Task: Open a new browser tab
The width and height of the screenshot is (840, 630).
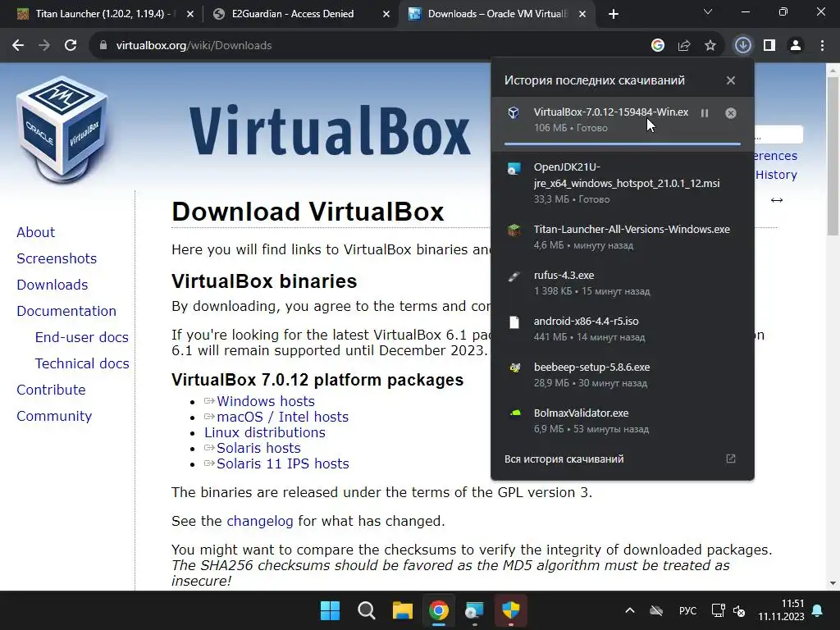Action: coord(614,15)
